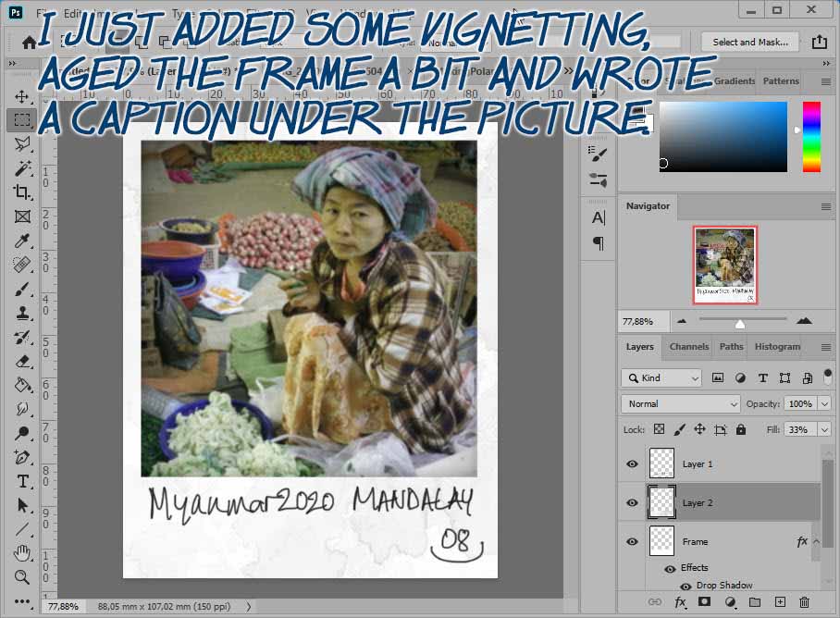Screen dimensions: 840x618
Task: Create a new layer with plus icon
Action: click(x=780, y=602)
